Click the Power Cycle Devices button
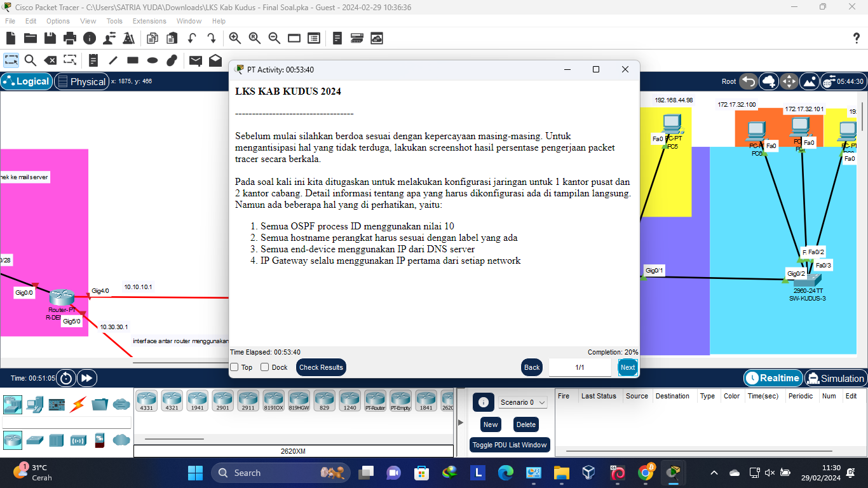 [66, 378]
